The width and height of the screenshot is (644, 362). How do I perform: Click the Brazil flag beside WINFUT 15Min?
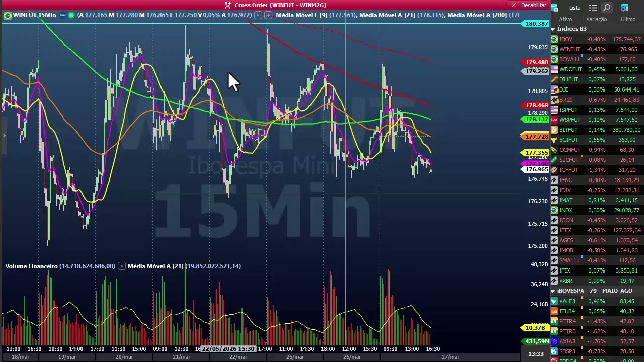(x=7, y=15)
